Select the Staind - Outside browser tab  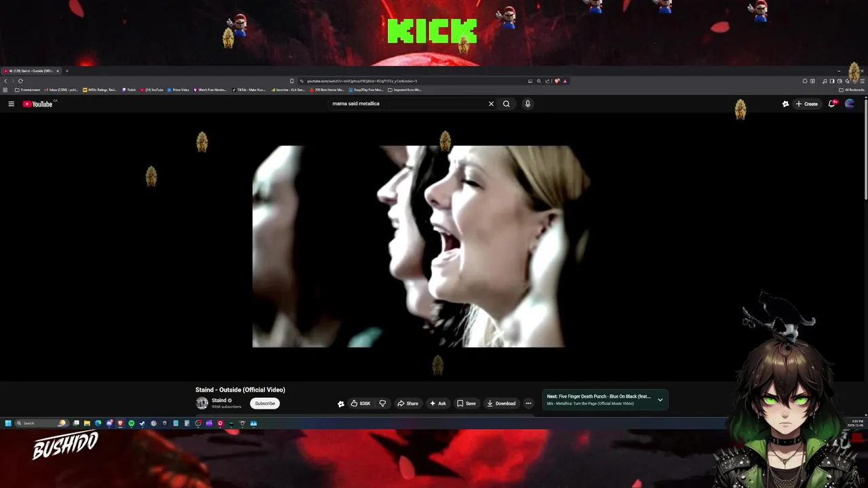[x=31, y=70]
